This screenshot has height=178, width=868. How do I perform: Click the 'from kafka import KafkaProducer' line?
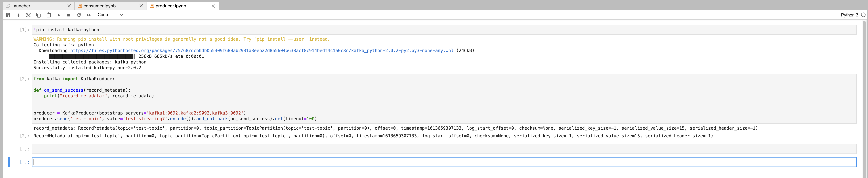click(74, 79)
